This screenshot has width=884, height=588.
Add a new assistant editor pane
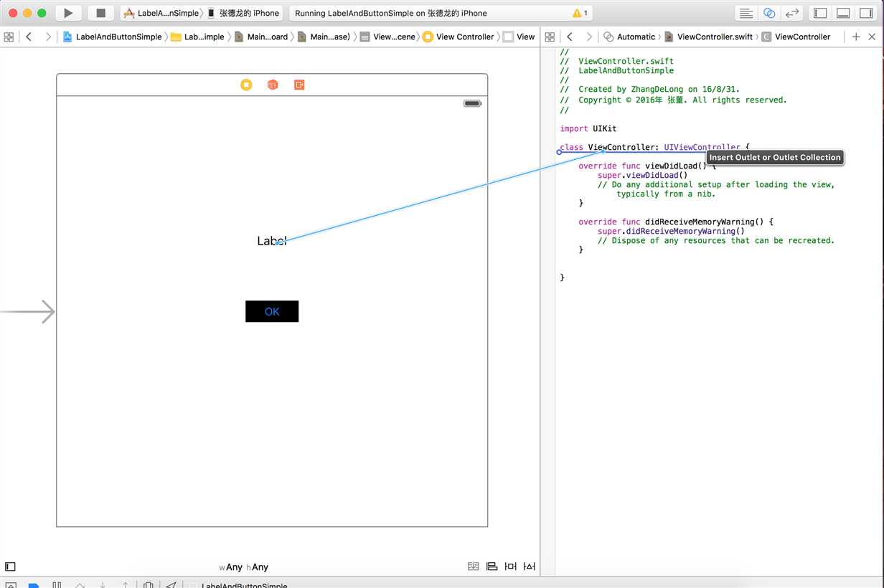[x=856, y=37]
